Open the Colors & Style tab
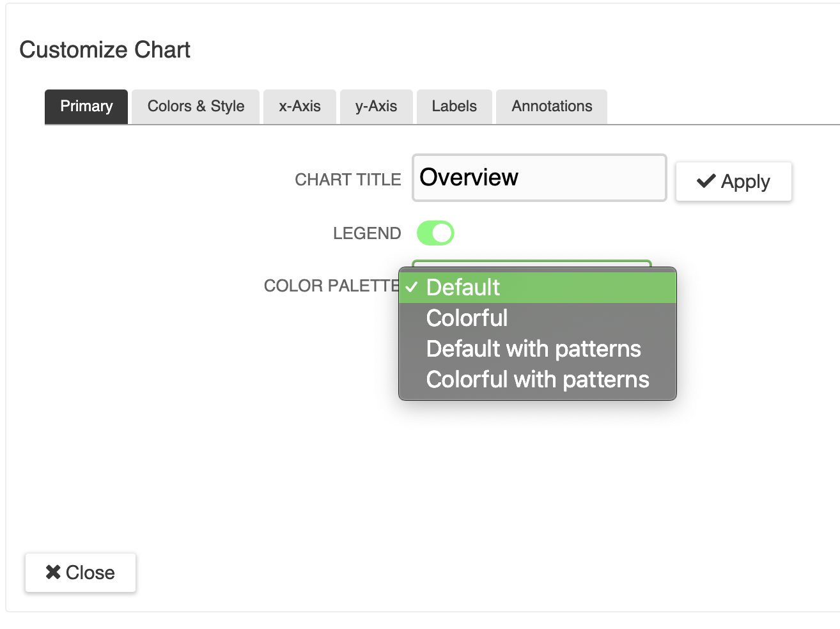This screenshot has height=629, width=840. pyautogui.click(x=196, y=106)
